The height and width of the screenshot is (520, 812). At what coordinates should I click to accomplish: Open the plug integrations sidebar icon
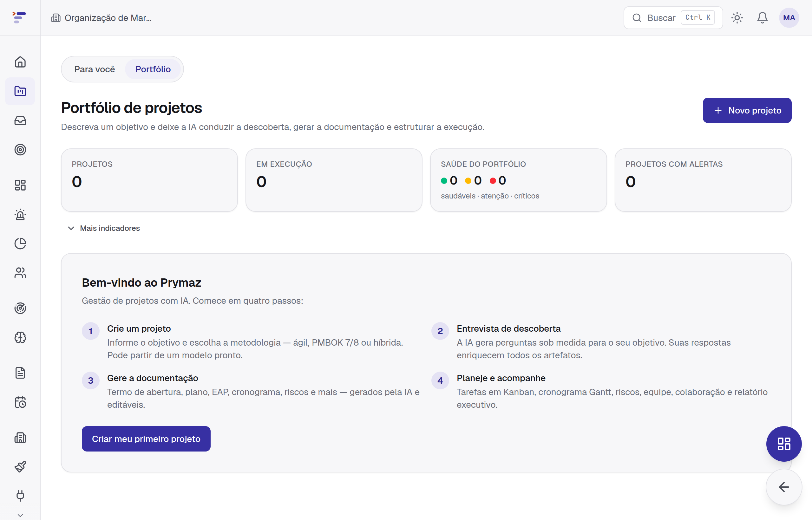click(x=20, y=496)
